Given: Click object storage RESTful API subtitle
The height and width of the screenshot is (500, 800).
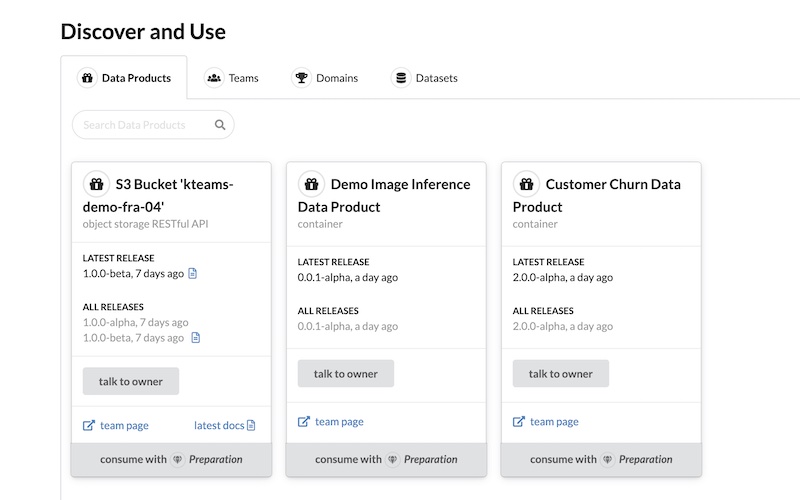Looking at the screenshot, I should [145, 224].
